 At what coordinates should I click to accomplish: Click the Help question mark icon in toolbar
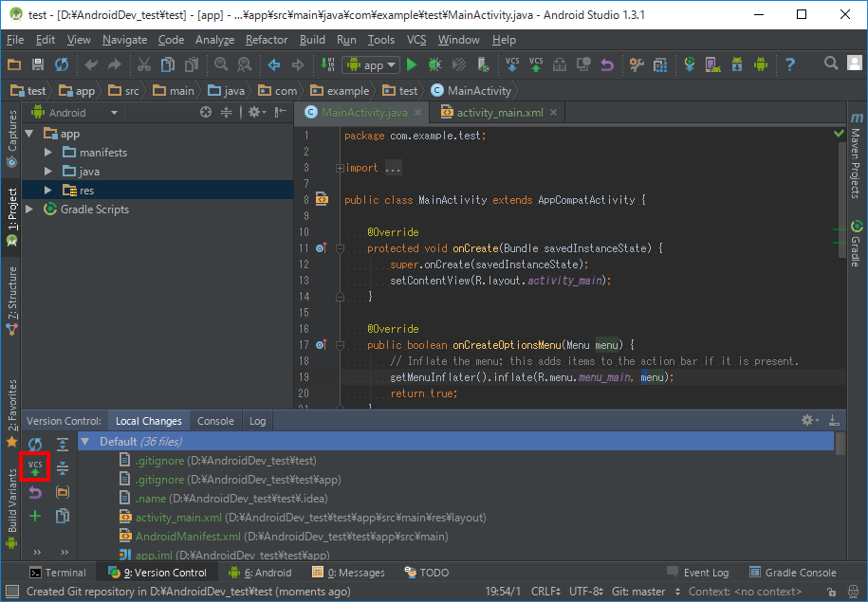[789, 64]
